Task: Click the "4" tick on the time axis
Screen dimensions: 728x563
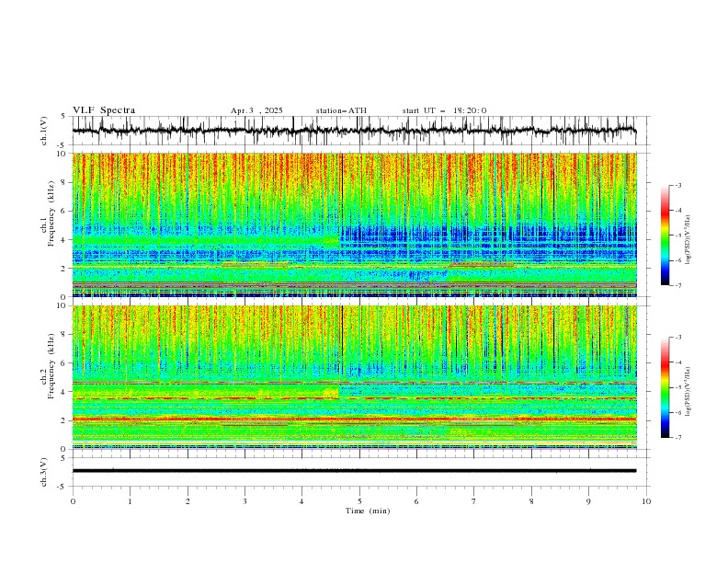Action: pos(301,501)
